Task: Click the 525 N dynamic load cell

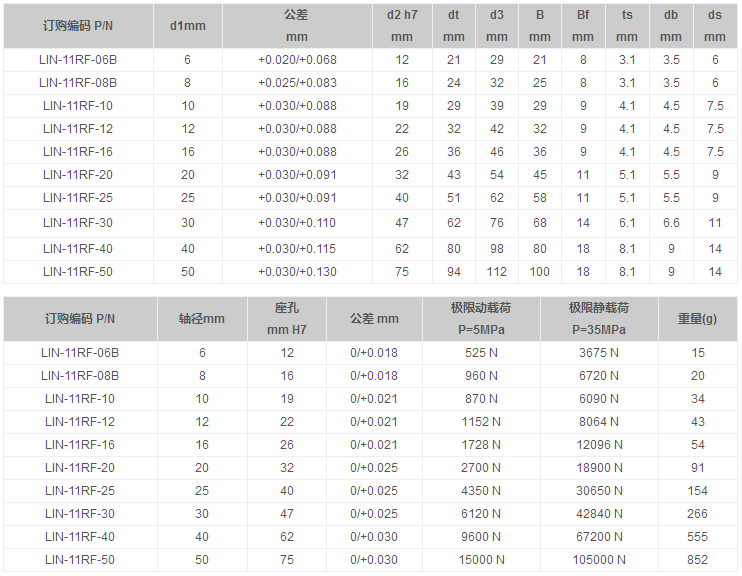Action: [478, 352]
